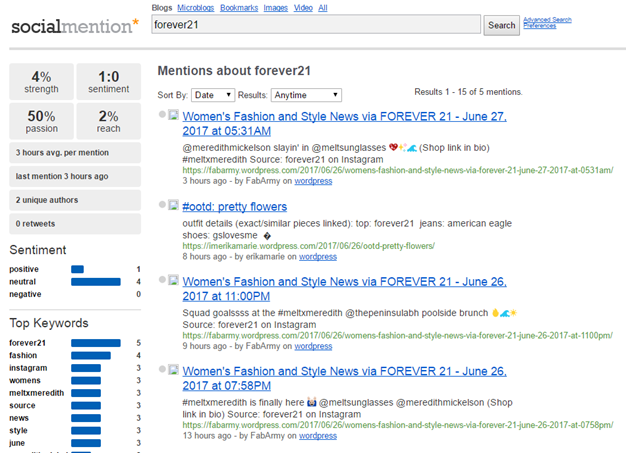628x455 pixels.
Task: Click the 2% reach stat box
Action: pyautogui.click(x=109, y=121)
